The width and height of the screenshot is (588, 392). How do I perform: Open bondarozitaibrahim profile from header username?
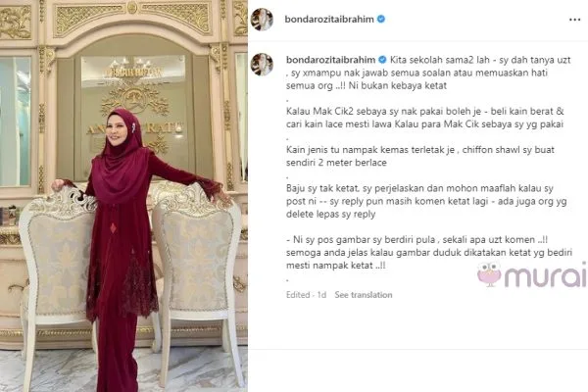(x=329, y=20)
